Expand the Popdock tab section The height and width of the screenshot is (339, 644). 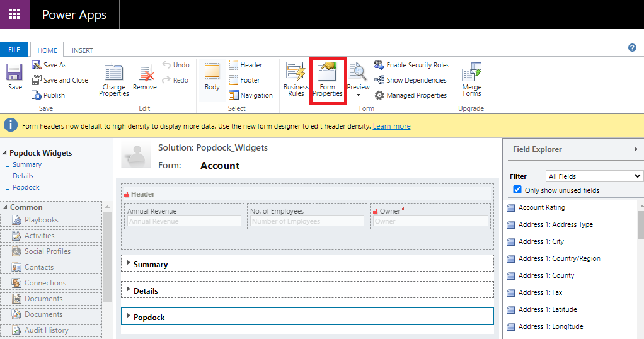pyautogui.click(x=129, y=316)
